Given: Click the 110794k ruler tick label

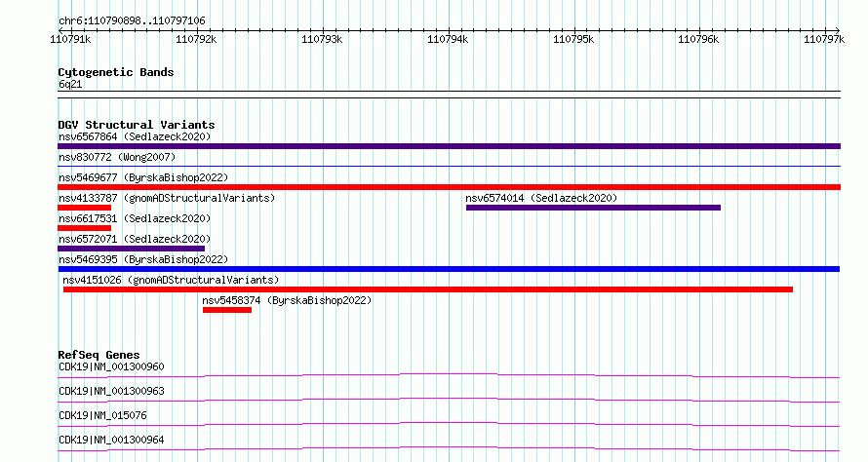Looking at the screenshot, I should (448, 39).
